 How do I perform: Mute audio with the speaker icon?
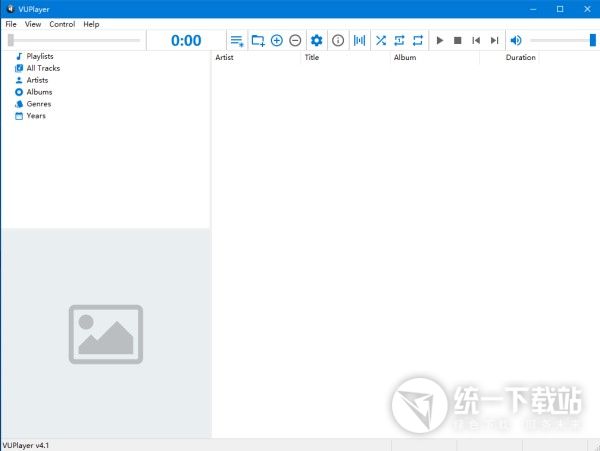(516, 40)
